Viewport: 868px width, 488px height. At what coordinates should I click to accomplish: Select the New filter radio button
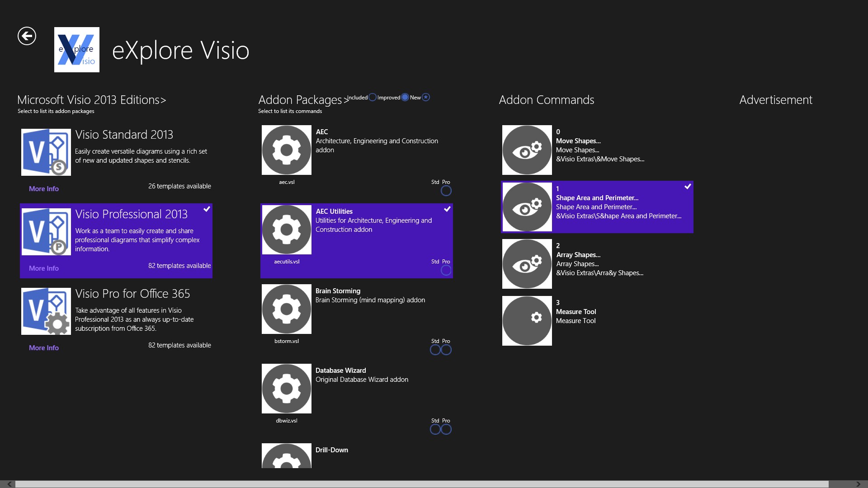(425, 97)
